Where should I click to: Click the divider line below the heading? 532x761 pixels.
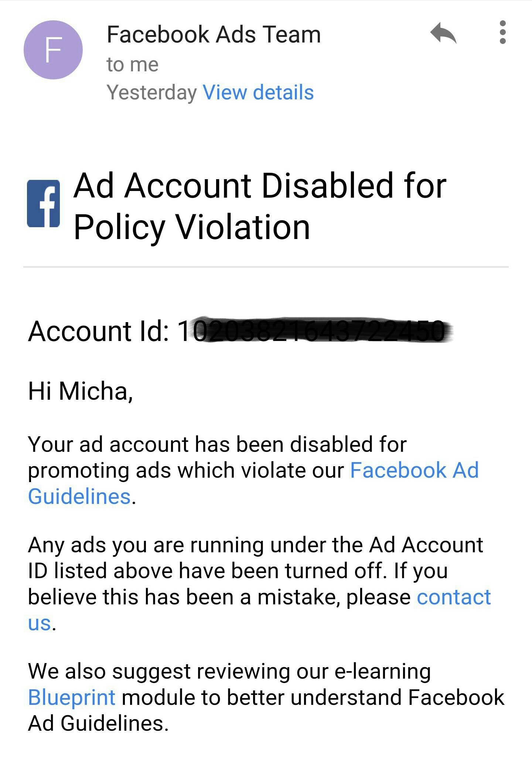point(266,266)
